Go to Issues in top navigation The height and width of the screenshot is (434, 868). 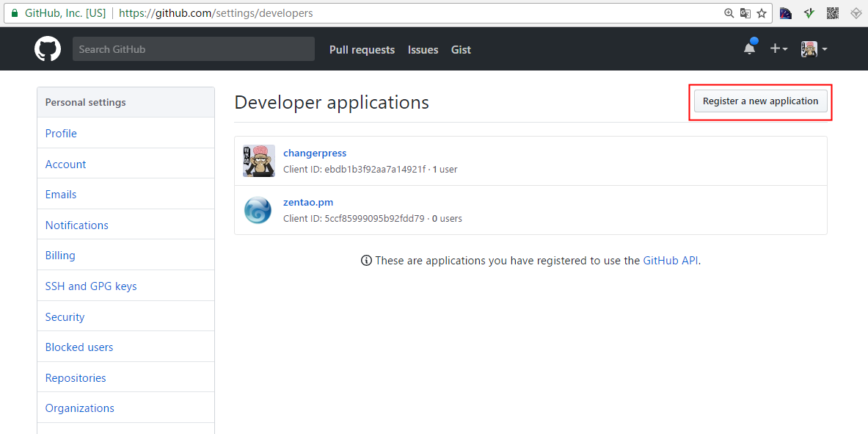423,50
